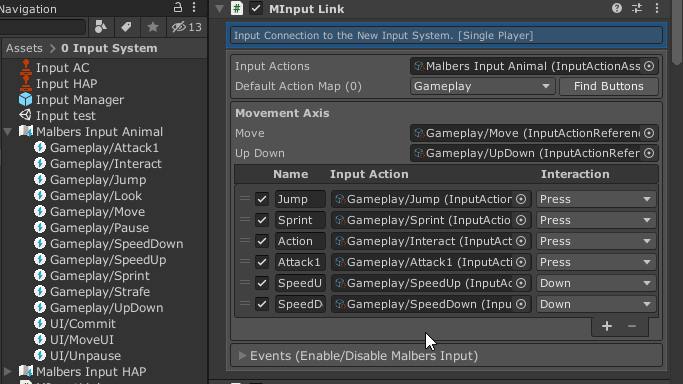Open the MInput Link help reference icon

pyautogui.click(x=616, y=8)
